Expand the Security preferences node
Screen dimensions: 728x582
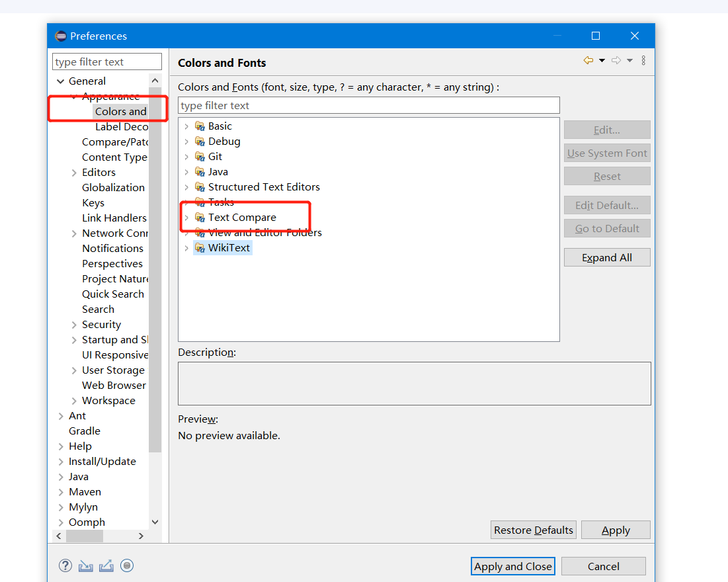74,325
